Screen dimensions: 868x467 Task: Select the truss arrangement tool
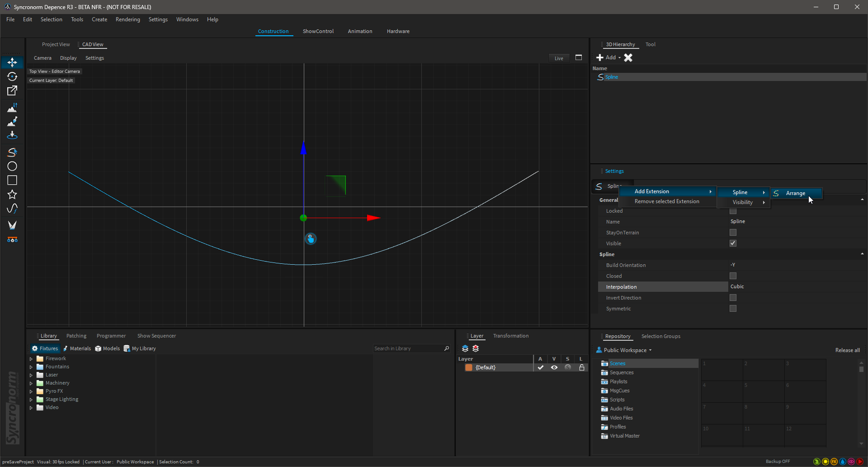(x=12, y=239)
